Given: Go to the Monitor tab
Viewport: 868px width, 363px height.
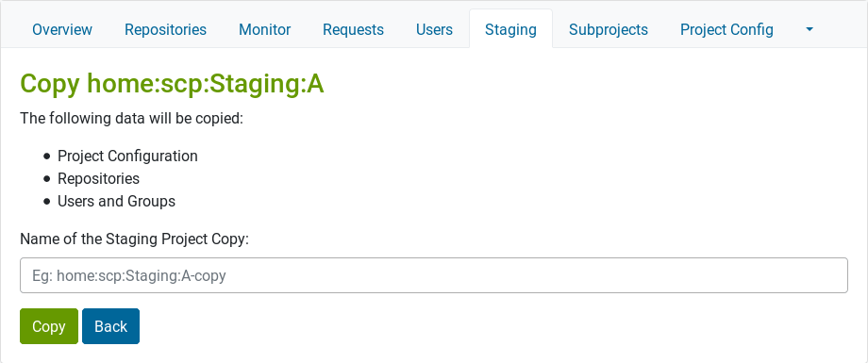Looking at the screenshot, I should 264,29.
